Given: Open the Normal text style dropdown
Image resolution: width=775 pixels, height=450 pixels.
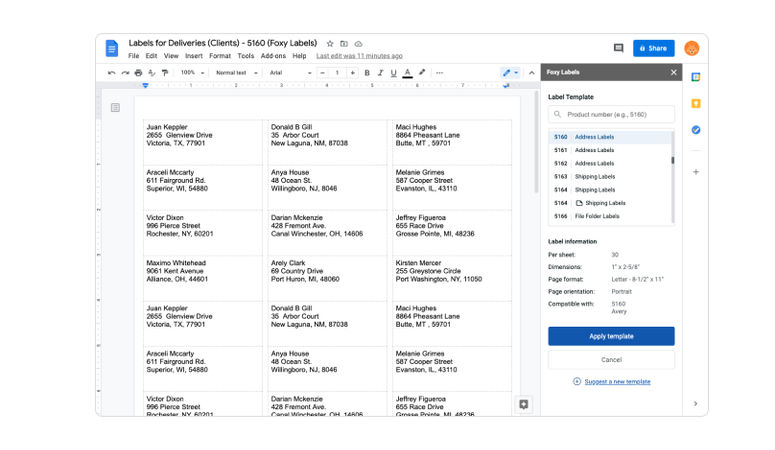Looking at the screenshot, I should pos(237,73).
